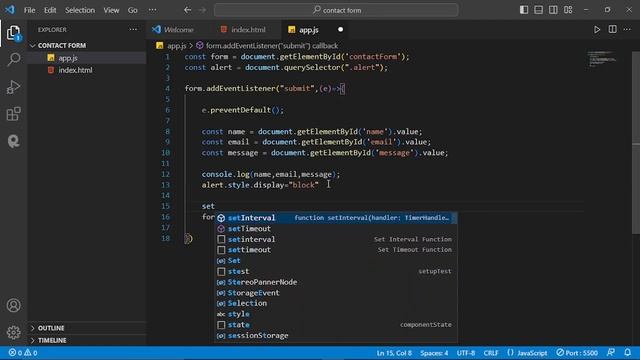This screenshot has width=640, height=360.
Task: Change Spaces: 4 indentation setting
Action: tap(434, 353)
